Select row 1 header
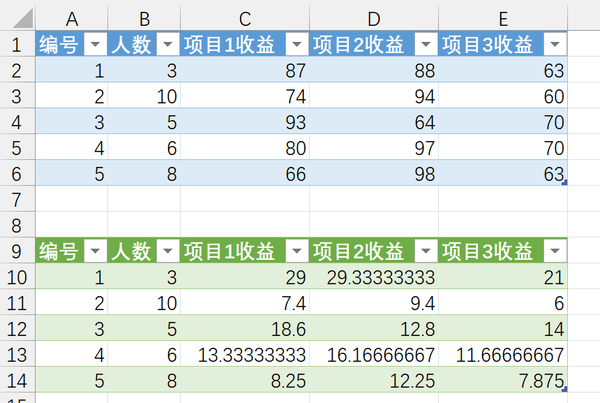 click(17, 44)
